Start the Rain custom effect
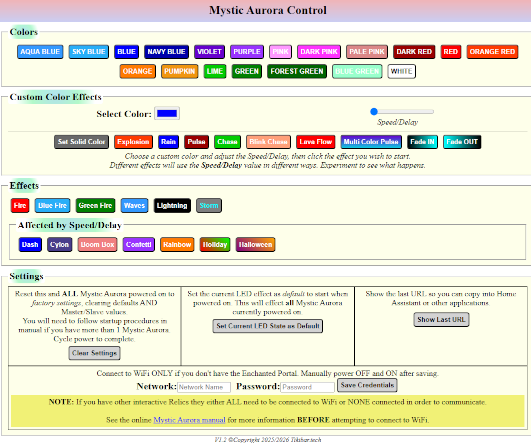This screenshot has height=443, width=531. [x=168, y=142]
